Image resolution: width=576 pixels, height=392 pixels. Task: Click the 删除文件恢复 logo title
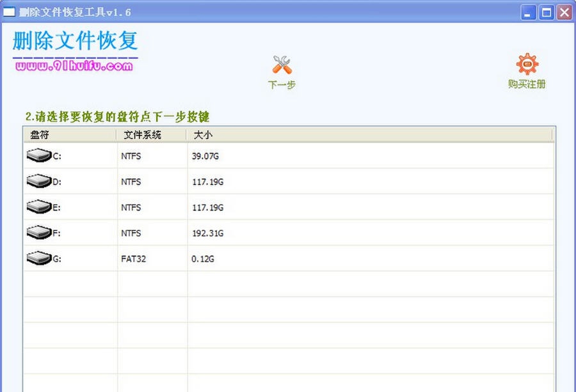(75, 41)
